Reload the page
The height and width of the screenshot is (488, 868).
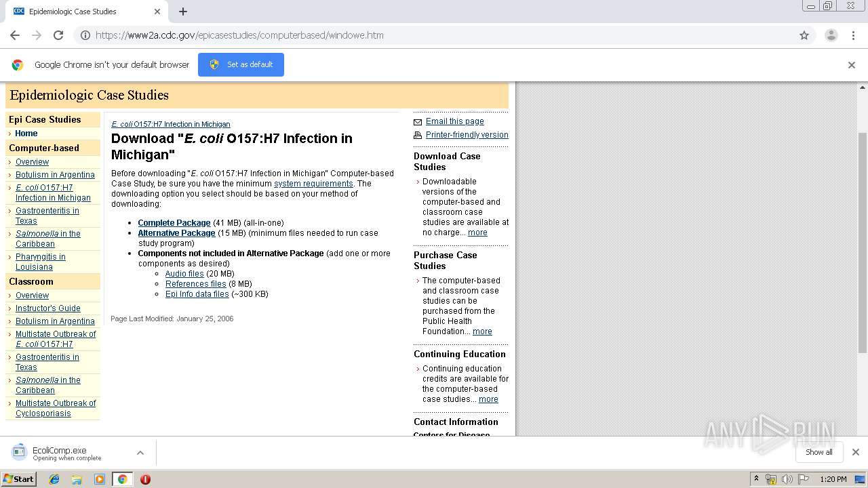click(58, 35)
